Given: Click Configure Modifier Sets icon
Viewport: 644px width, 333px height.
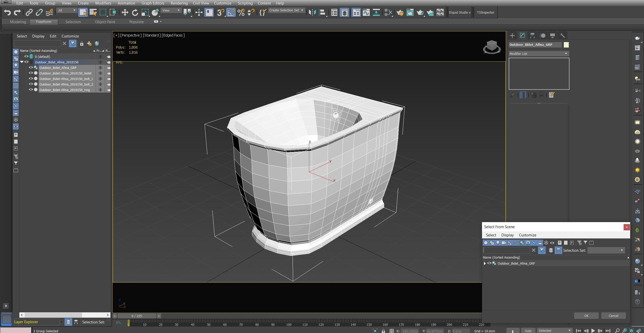Looking at the screenshot, I should [552, 95].
